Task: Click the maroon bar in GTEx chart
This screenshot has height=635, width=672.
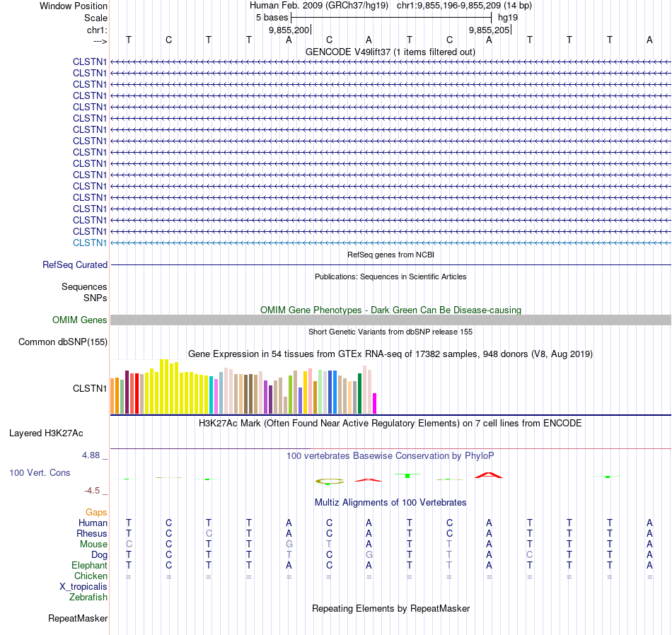Action: (127, 392)
